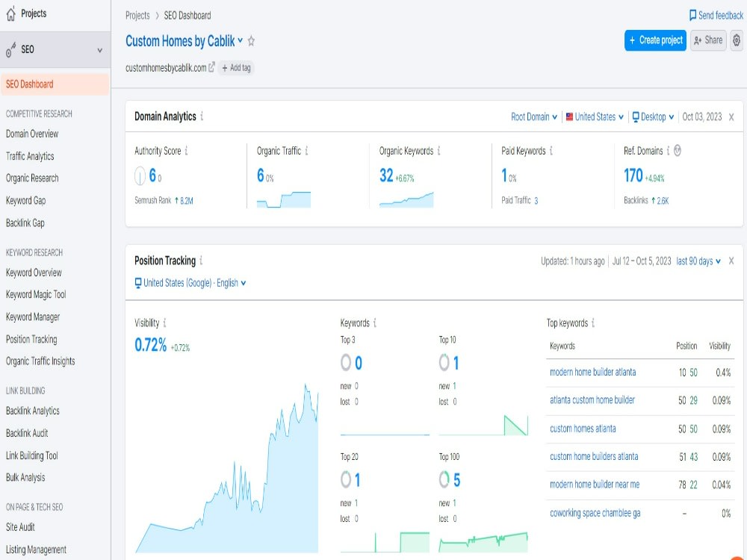
Task: Click Projects in the breadcrumb
Action: 137,16
